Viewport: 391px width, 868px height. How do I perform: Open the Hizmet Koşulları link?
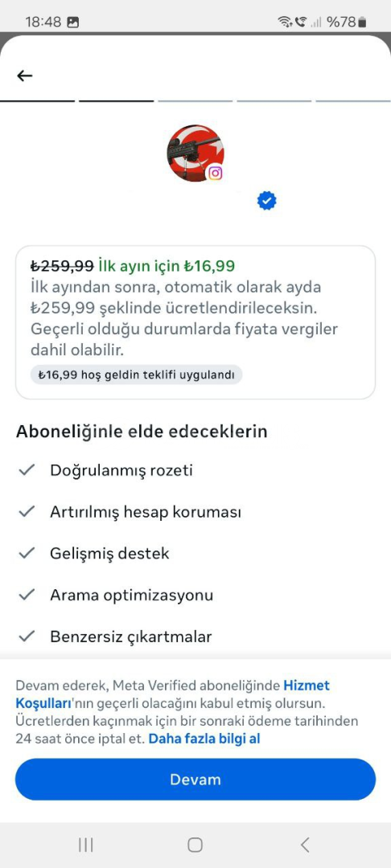173,695
